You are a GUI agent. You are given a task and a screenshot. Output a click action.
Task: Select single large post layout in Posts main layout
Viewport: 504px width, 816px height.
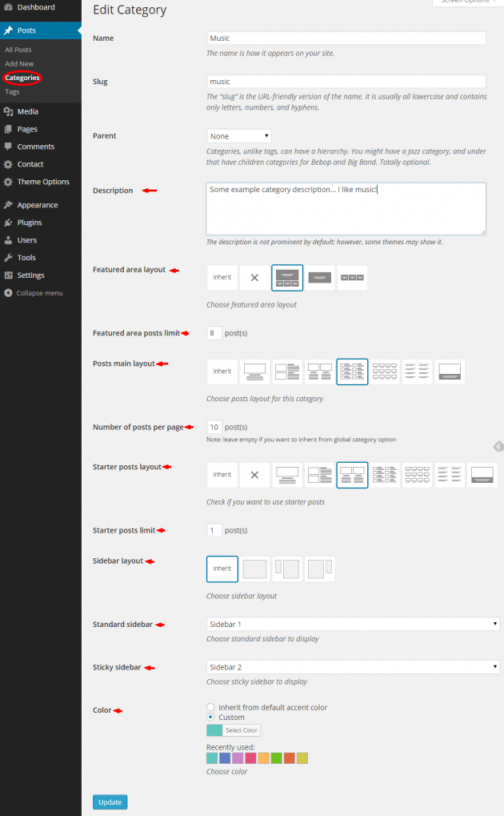point(254,372)
